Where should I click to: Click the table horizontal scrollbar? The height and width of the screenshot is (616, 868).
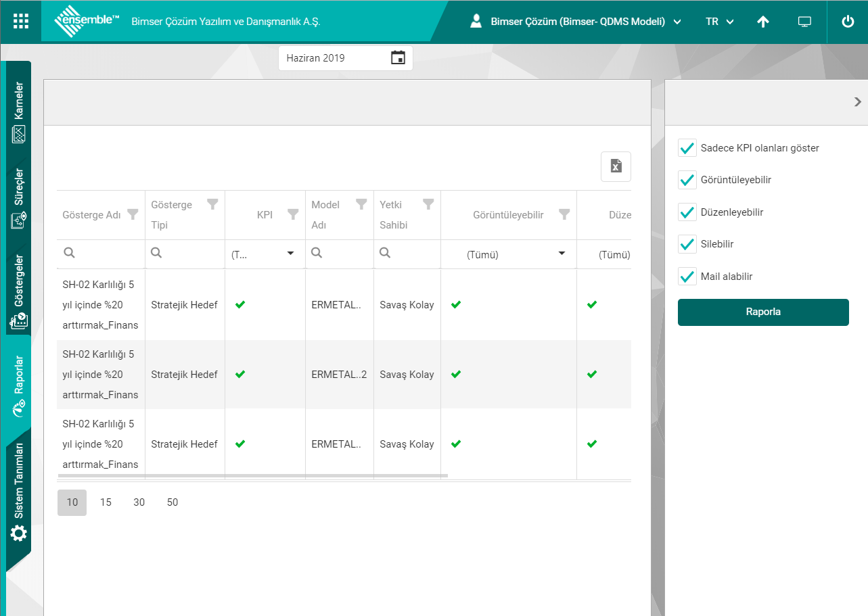(x=252, y=476)
